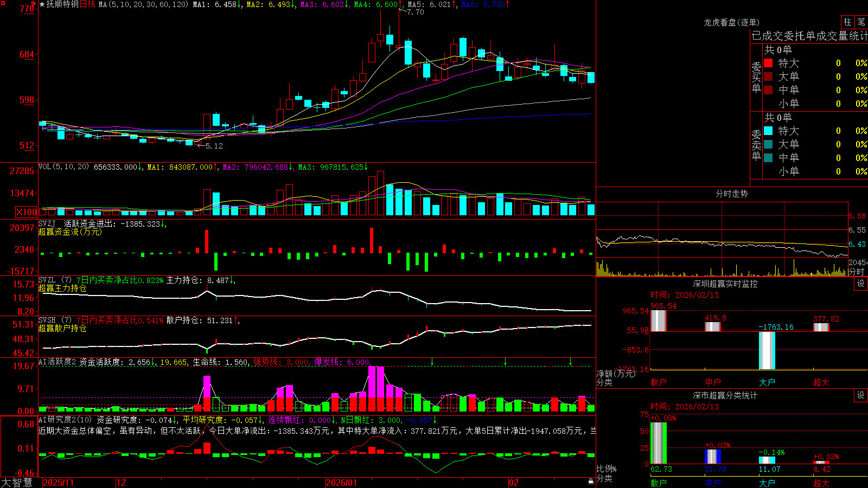Click the 2026/01 timeline date marker
Image resolution: width=868 pixels, height=488 pixels.
(x=342, y=483)
